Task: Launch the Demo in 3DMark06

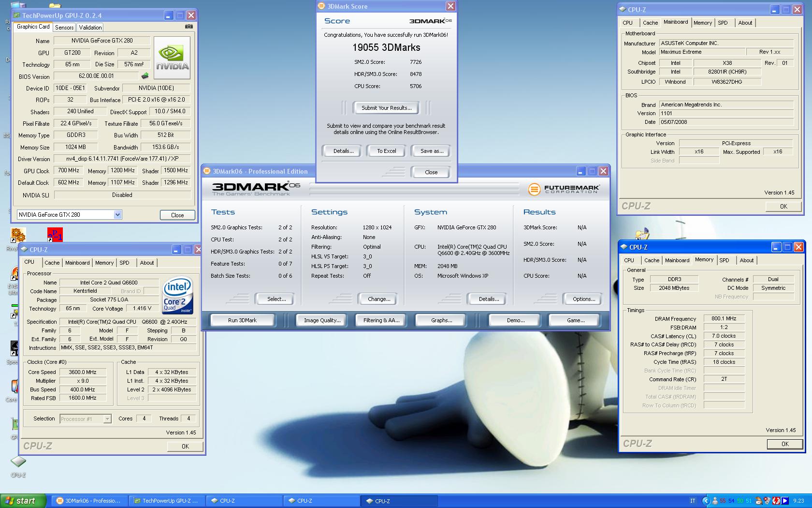Action: pos(516,320)
